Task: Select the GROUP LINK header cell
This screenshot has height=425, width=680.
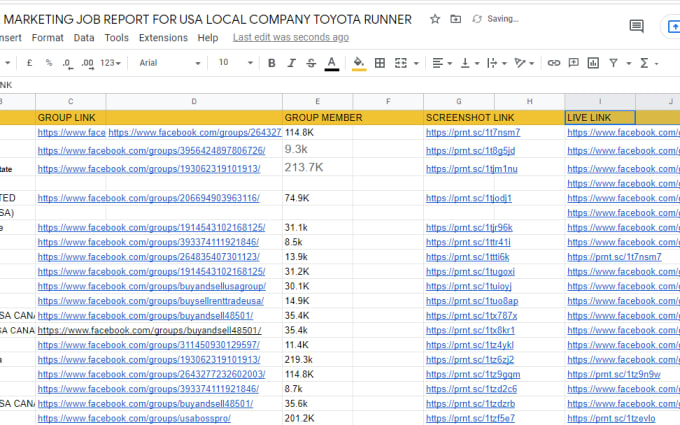Action: [71, 118]
